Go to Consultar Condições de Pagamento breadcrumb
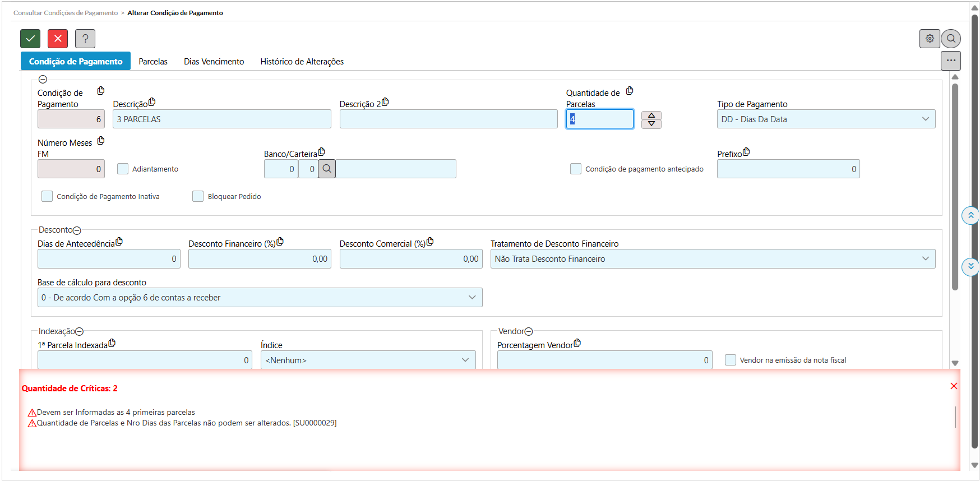The height and width of the screenshot is (481, 980). point(66,13)
